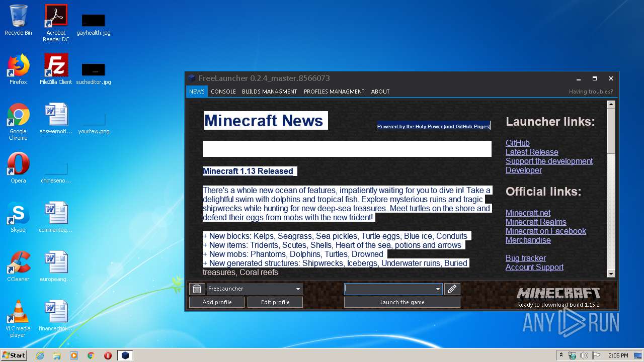The width and height of the screenshot is (644, 362).
Task: Click Minecraft 1.13 Released headline
Action: (248, 171)
